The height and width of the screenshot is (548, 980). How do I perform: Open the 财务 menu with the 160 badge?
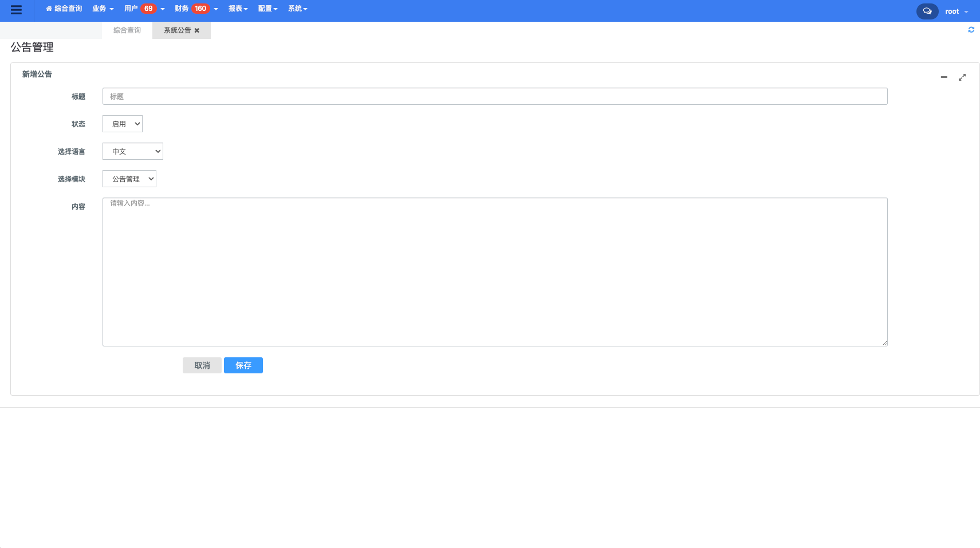(x=196, y=9)
